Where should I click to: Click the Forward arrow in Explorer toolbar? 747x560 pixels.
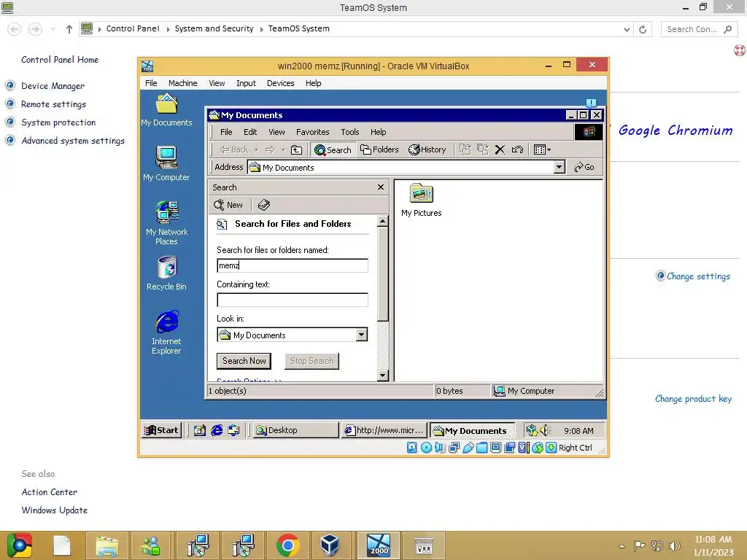270,149
